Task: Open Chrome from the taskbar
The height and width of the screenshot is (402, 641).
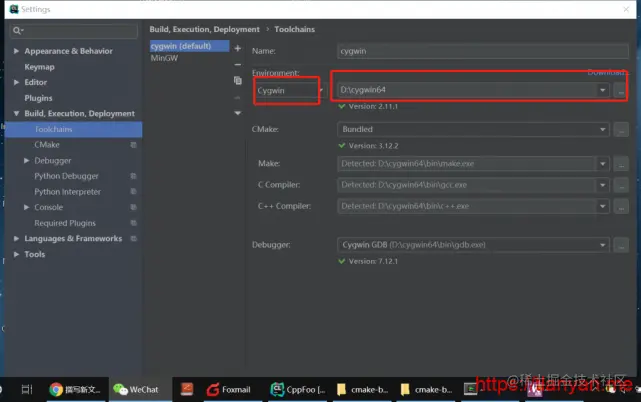Action: point(77,389)
